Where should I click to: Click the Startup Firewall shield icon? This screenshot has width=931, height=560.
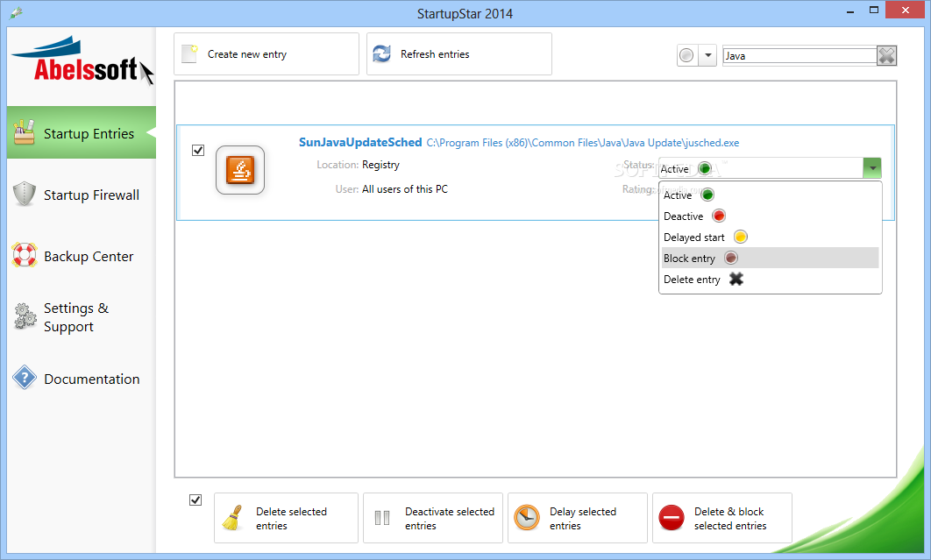point(25,195)
